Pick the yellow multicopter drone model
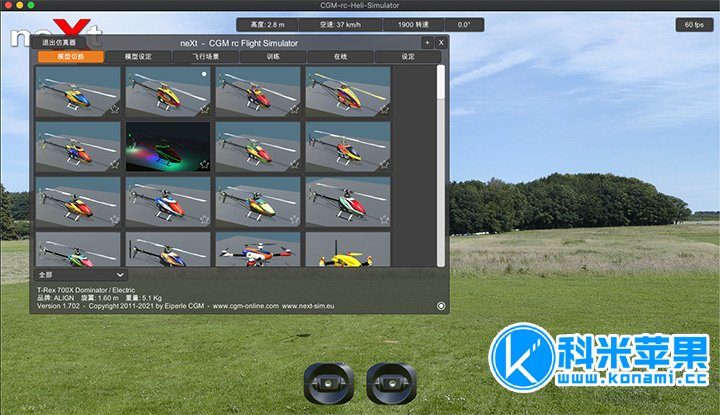The image size is (720, 415). [x=348, y=249]
